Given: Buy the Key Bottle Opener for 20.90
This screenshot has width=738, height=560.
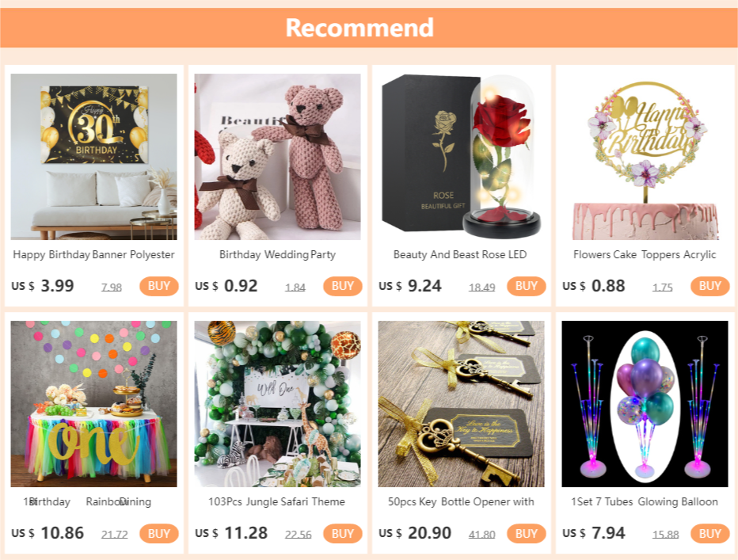Looking at the screenshot, I should [x=526, y=534].
